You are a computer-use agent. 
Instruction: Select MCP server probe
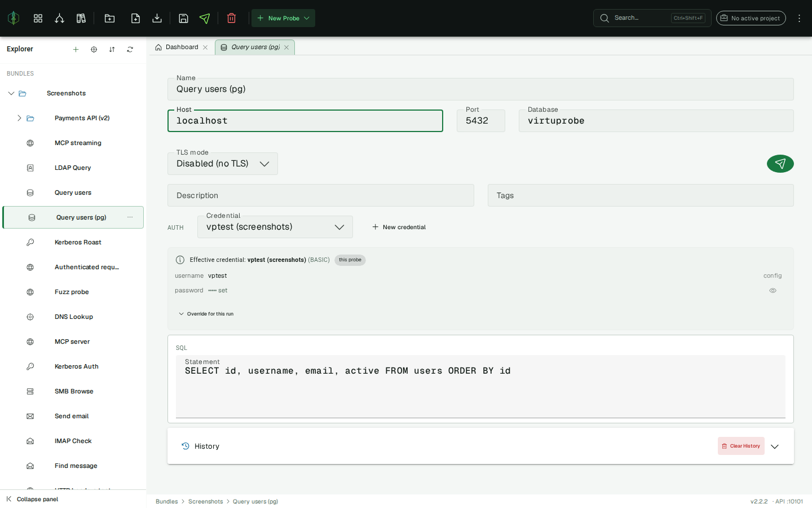(x=73, y=341)
